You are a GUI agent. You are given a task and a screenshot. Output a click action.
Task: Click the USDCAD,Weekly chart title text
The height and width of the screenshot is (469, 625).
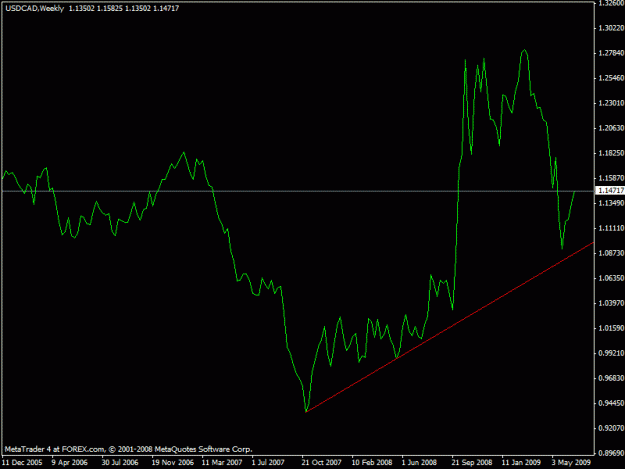pyautogui.click(x=35, y=8)
